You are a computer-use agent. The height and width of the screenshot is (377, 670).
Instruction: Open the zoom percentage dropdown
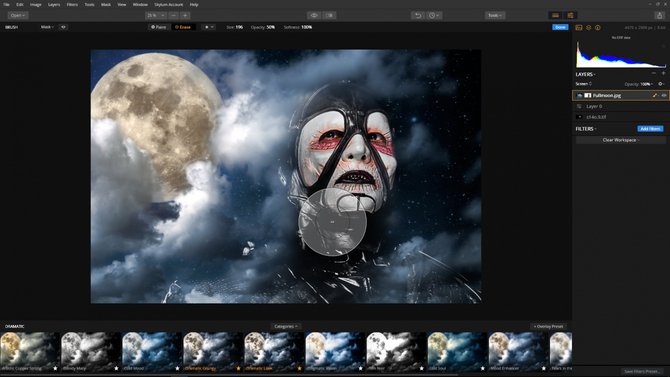(156, 15)
